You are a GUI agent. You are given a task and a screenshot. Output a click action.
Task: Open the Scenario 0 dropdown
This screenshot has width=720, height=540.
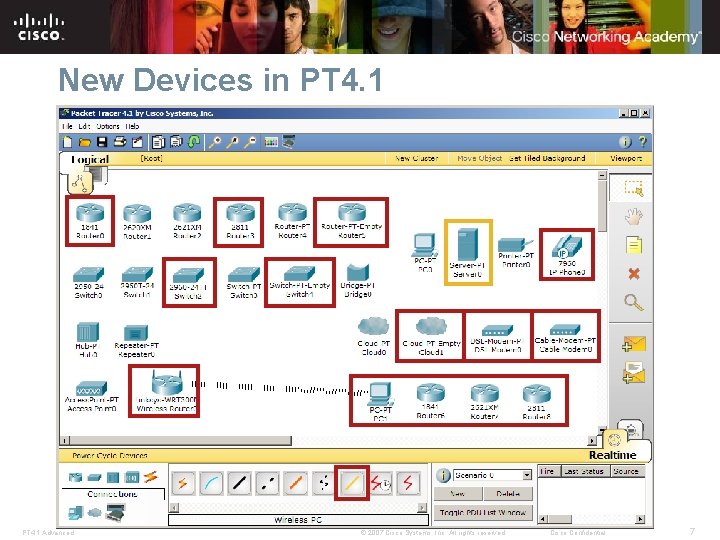point(527,475)
